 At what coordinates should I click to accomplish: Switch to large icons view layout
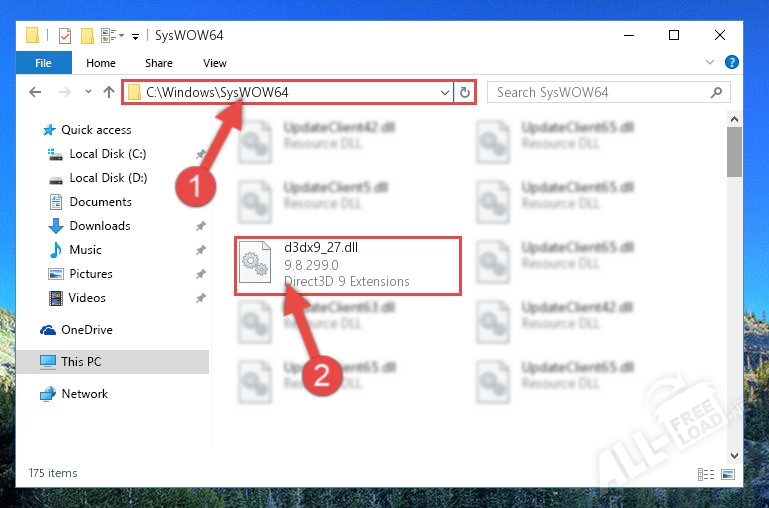tap(727, 474)
